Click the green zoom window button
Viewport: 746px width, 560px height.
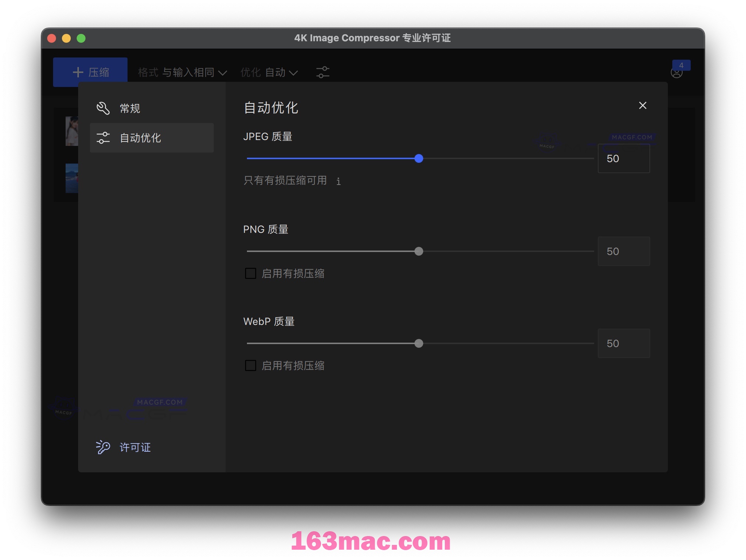[81, 38]
